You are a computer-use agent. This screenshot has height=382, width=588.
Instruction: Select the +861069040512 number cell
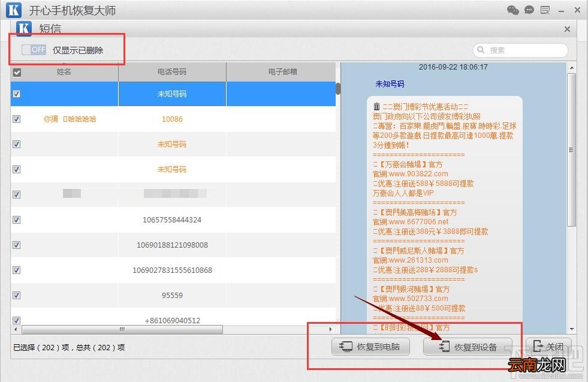click(x=172, y=320)
